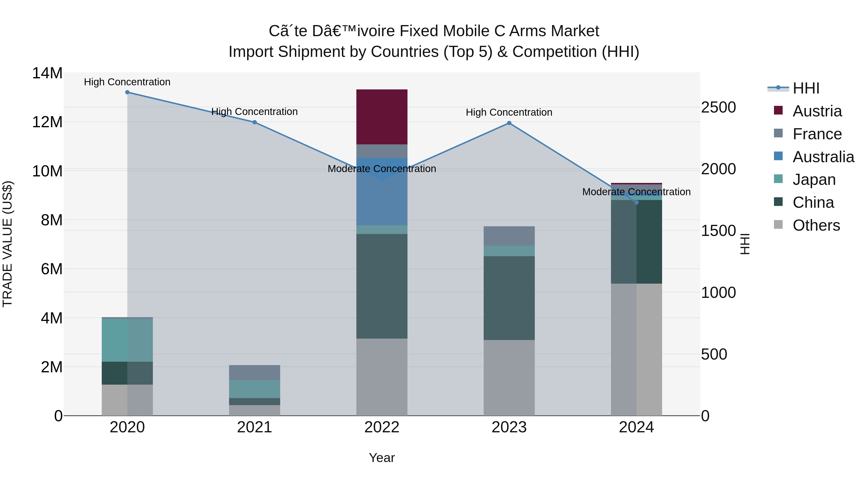Toggle the Austria legend entry
The width and height of the screenshot is (868, 488).
click(x=808, y=111)
